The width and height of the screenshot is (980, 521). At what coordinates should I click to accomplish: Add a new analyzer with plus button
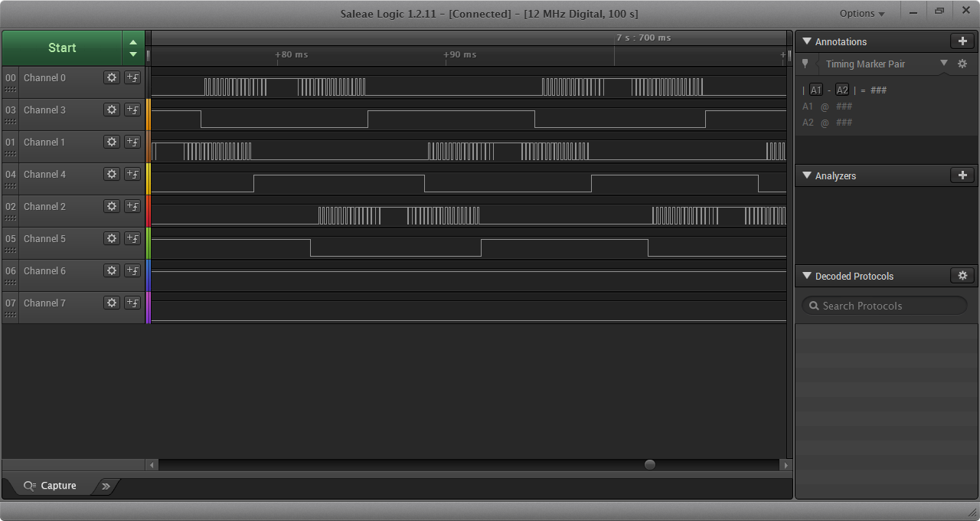962,175
